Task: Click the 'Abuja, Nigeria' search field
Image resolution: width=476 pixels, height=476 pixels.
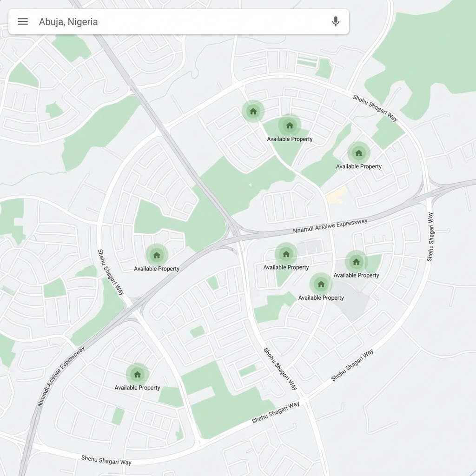Action: (177, 21)
